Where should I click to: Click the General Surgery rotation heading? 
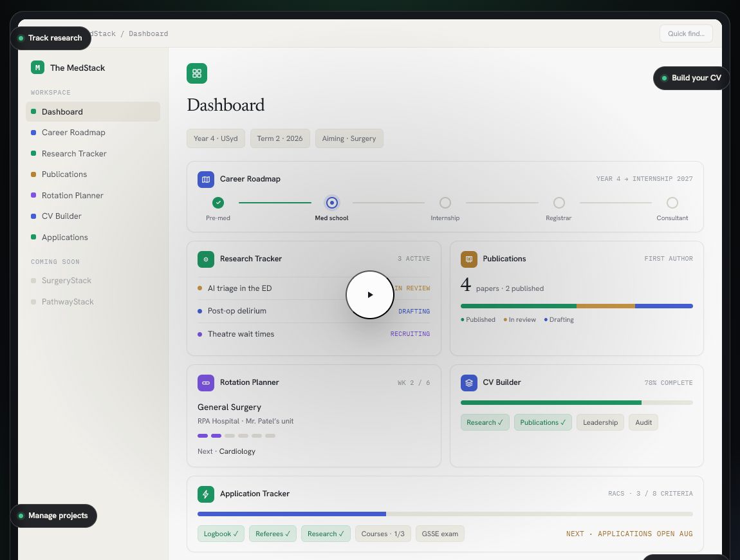tap(229, 407)
